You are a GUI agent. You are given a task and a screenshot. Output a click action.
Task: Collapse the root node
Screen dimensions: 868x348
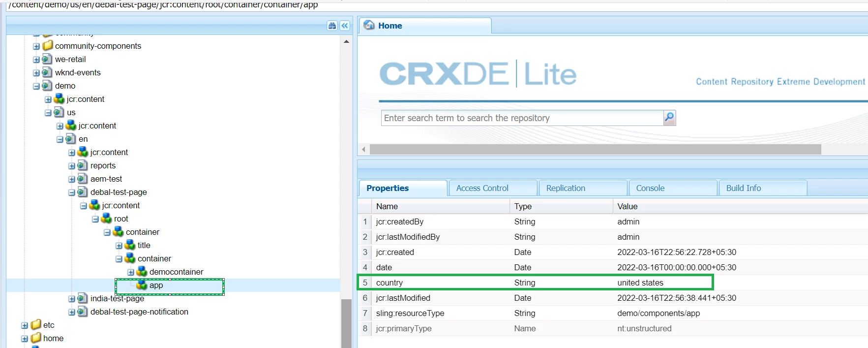[95, 219]
